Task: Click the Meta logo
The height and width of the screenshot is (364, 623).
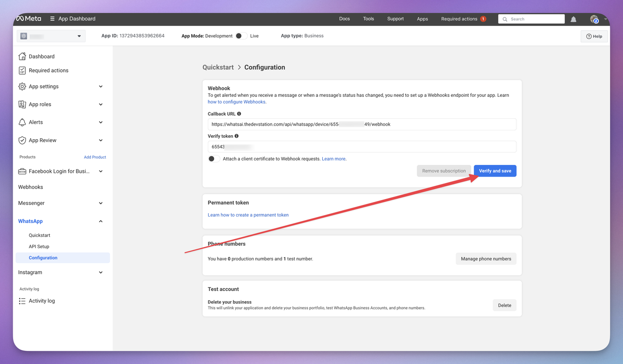Action: [x=29, y=18]
